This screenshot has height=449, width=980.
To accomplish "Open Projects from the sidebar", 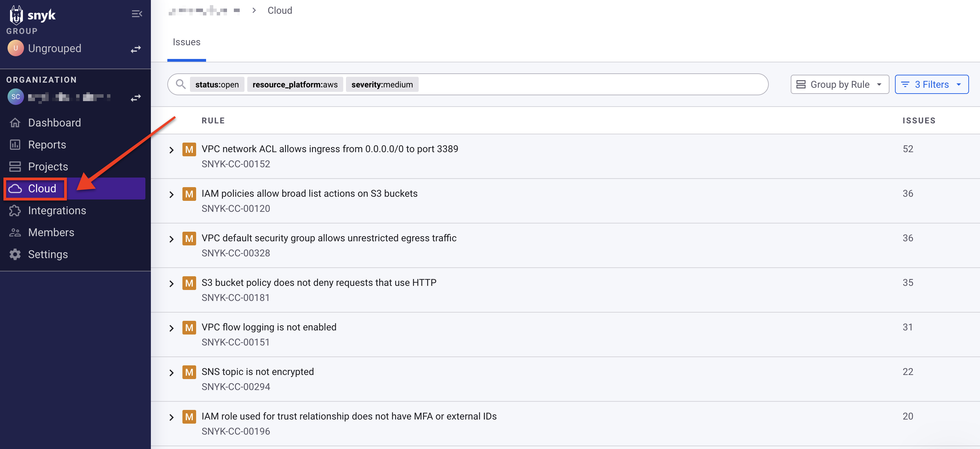I will click(48, 167).
